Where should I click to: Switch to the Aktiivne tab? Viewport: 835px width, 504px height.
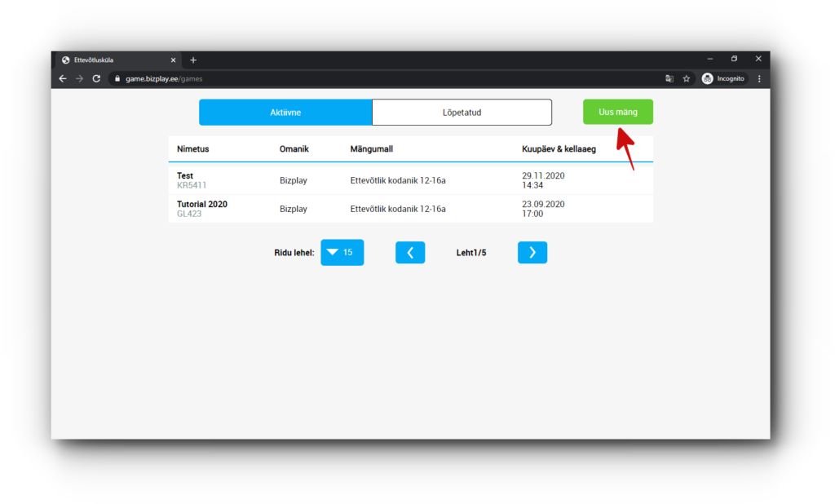pyautogui.click(x=285, y=113)
